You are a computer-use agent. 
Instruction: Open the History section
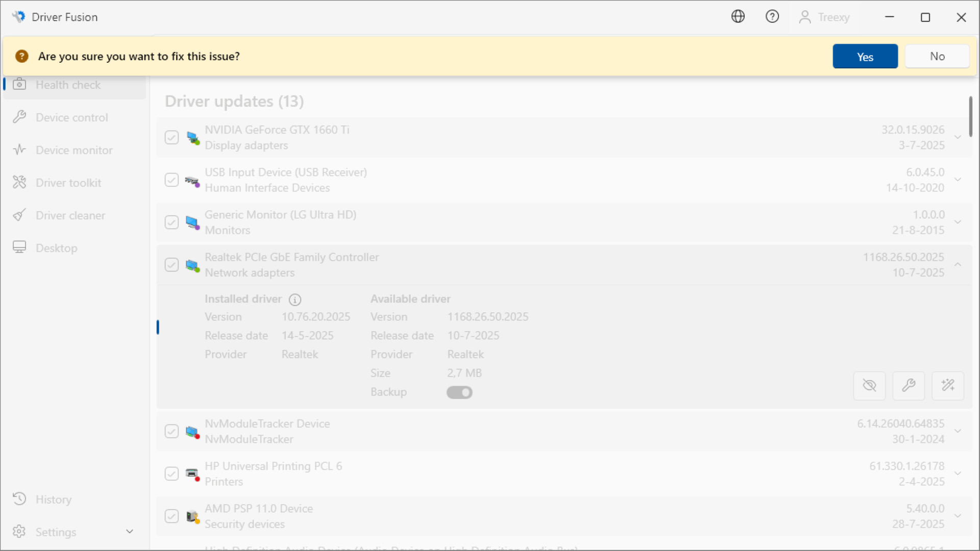click(x=54, y=499)
